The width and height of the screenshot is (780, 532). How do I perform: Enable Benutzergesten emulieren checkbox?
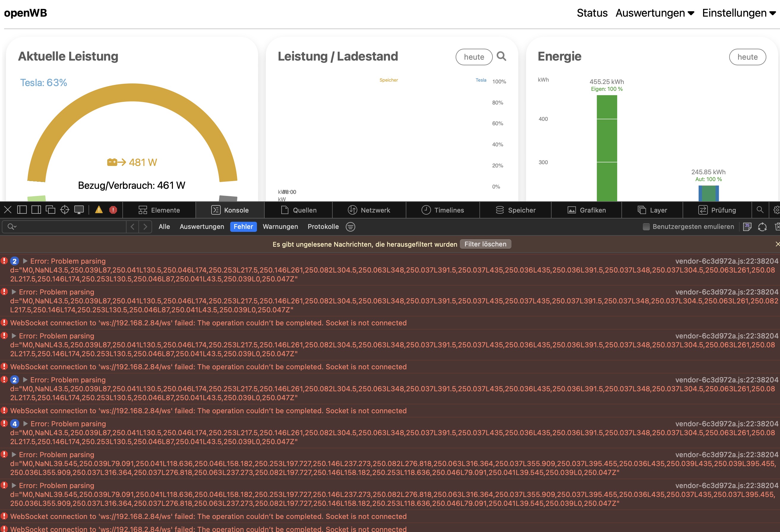click(646, 227)
